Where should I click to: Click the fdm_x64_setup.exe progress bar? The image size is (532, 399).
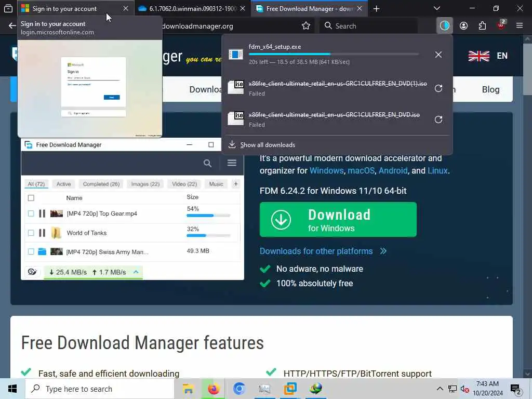(334, 54)
